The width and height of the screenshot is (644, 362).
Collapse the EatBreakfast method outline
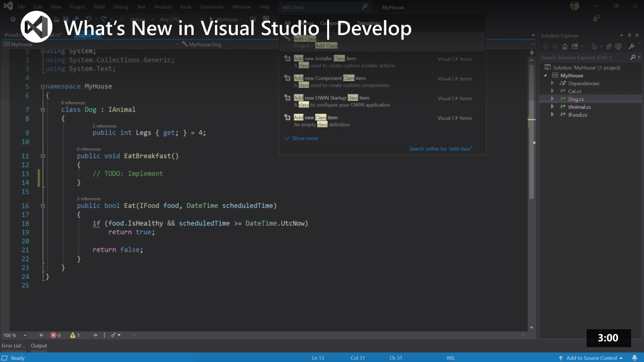(x=43, y=156)
